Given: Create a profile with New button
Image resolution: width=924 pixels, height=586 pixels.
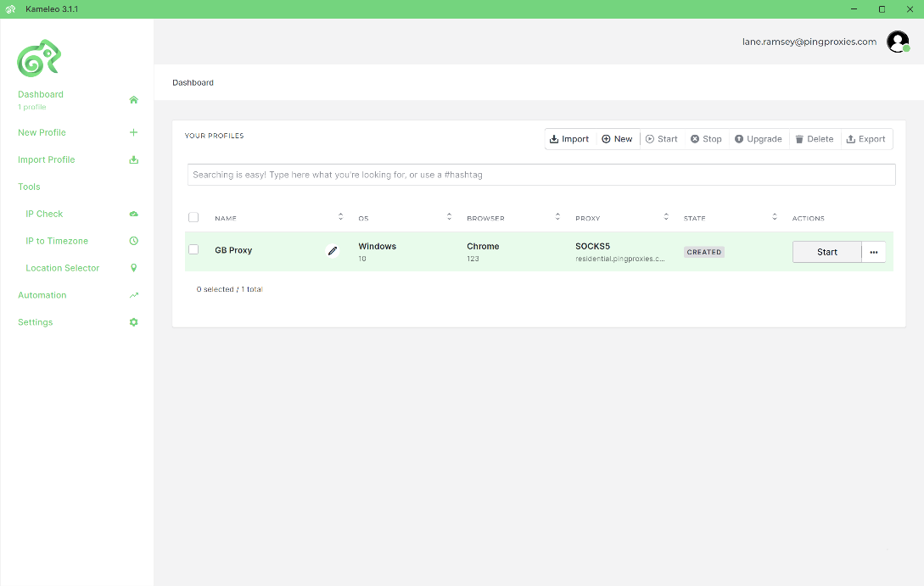Looking at the screenshot, I should coord(617,139).
